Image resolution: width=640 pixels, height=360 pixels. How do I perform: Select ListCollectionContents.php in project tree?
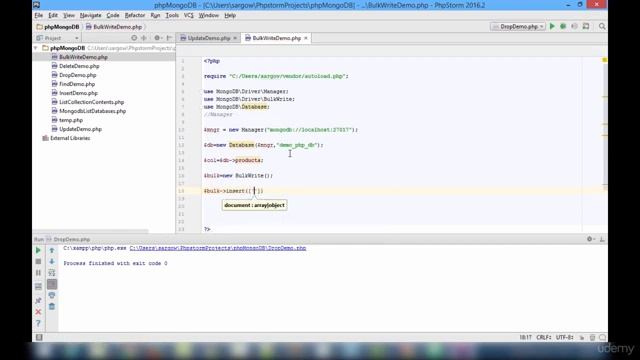click(91, 102)
